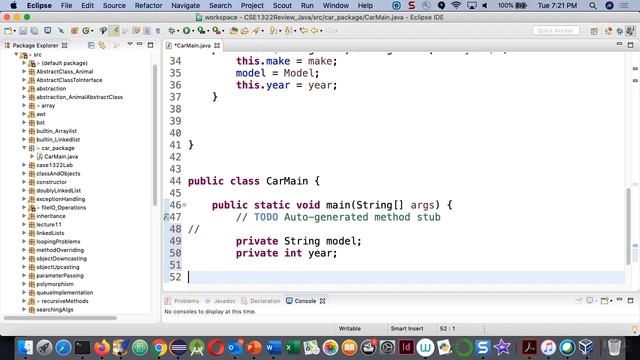Open Google Chrome from the Dock

pos(160,348)
